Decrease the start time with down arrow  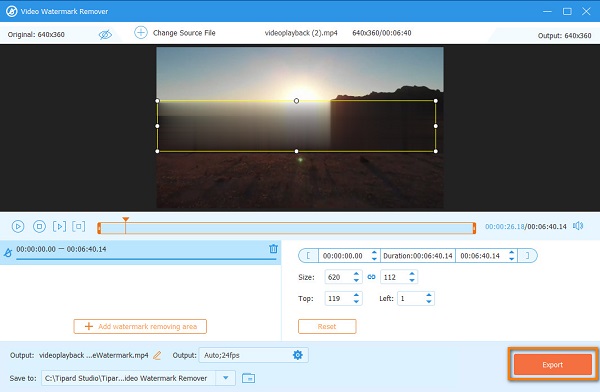tap(374, 259)
